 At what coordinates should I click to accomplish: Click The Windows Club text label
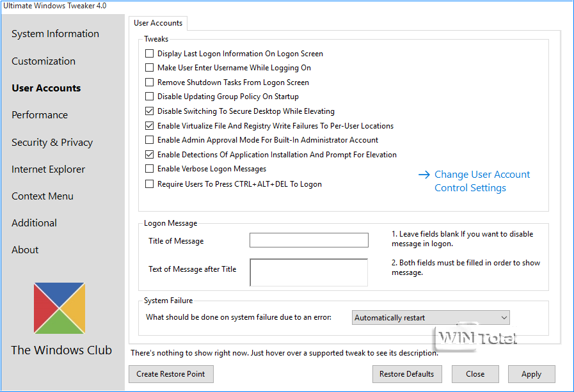[61, 350]
